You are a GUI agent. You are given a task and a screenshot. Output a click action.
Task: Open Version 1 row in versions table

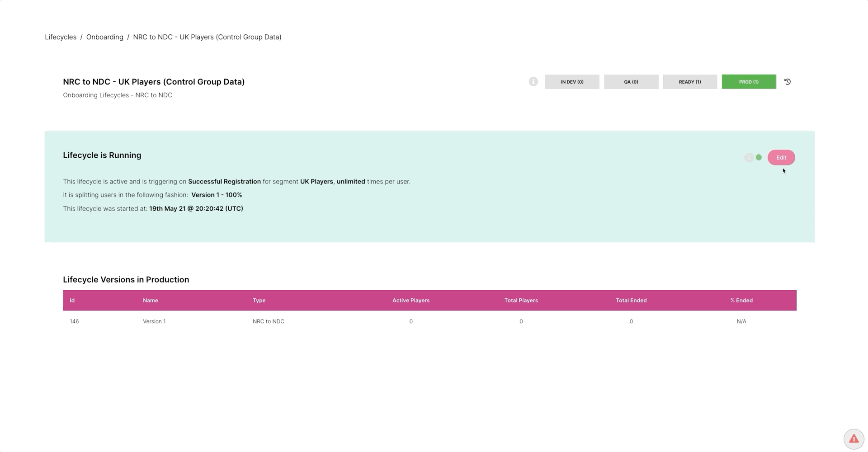point(154,321)
